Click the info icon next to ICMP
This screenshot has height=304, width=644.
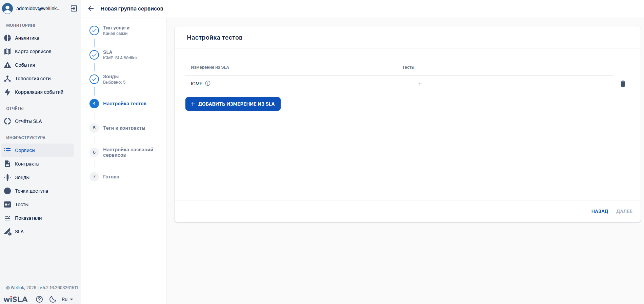click(208, 83)
